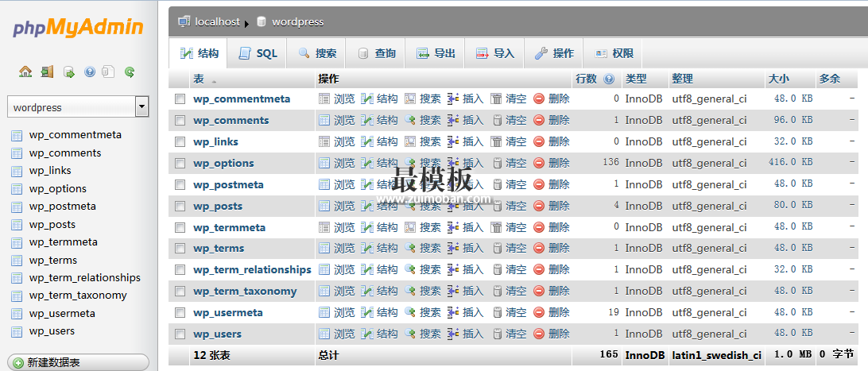The width and height of the screenshot is (868, 371).
Task: Click the phpMyAdmin logo
Action: [x=78, y=27]
